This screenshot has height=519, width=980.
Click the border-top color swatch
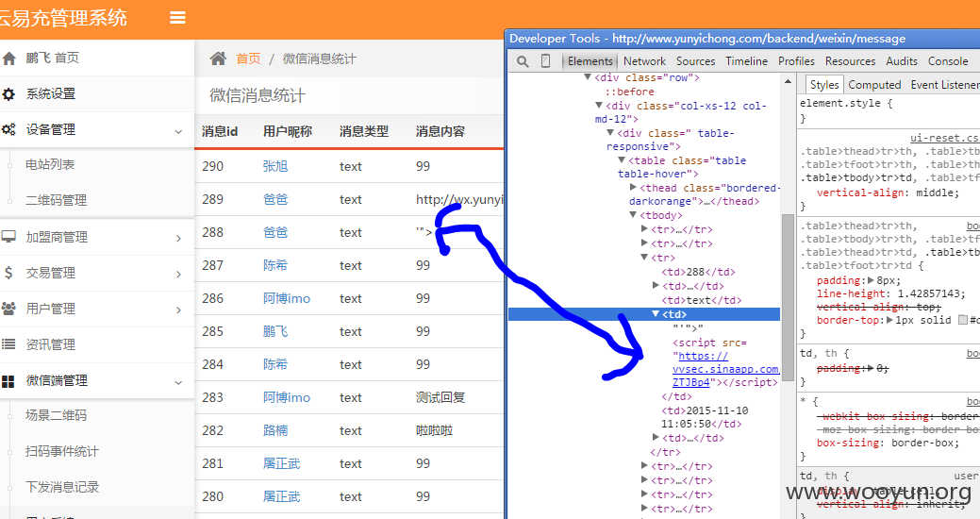click(x=963, y=320)
